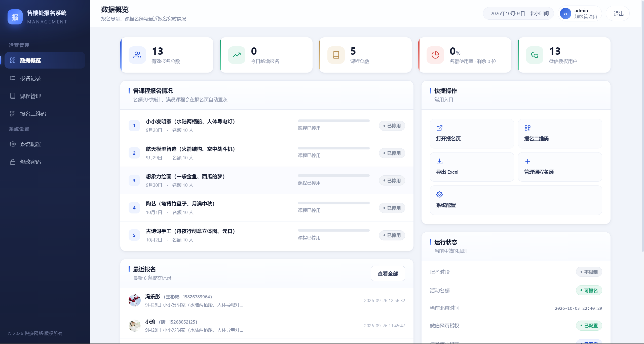Click the admin avatar circle in header

click(565, 14)
